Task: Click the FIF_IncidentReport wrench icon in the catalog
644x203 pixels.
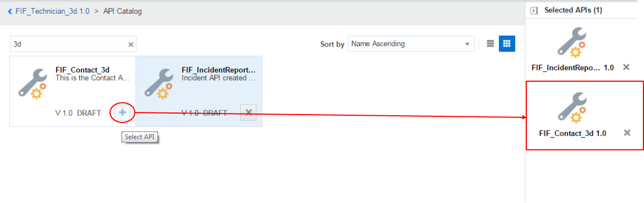Action: (x=159, y=84)
